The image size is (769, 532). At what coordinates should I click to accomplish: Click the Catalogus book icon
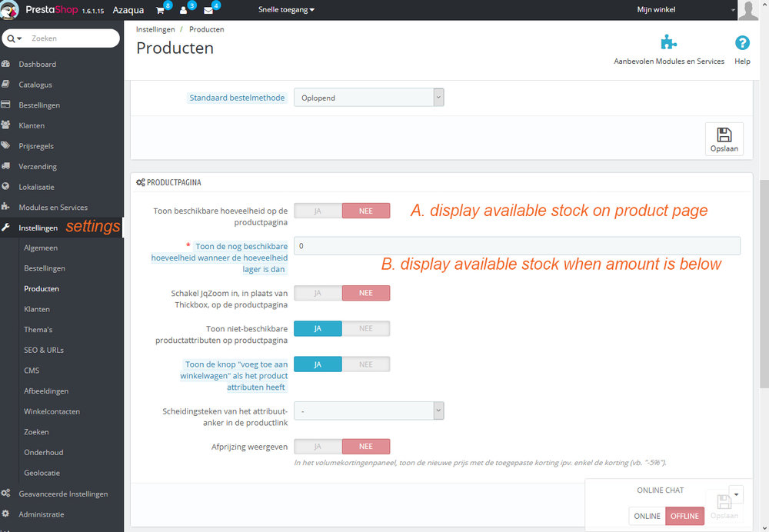tap(6, 85)
